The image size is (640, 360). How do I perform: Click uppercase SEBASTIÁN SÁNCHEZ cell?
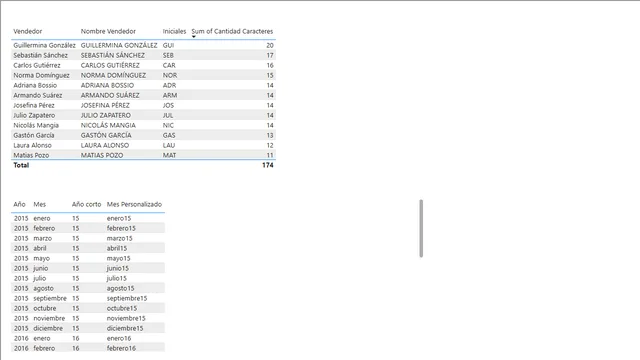click(113, 55)
